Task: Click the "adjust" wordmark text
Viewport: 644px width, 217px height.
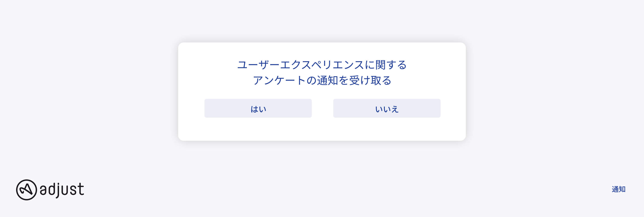Action: coord(62,190)
